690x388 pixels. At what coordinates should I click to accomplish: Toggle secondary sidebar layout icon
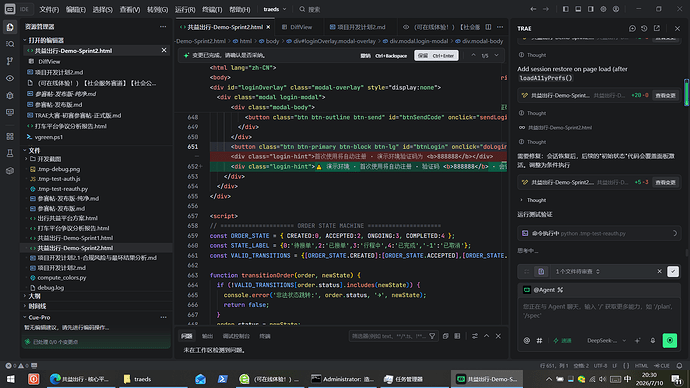(x=591, y=9)
